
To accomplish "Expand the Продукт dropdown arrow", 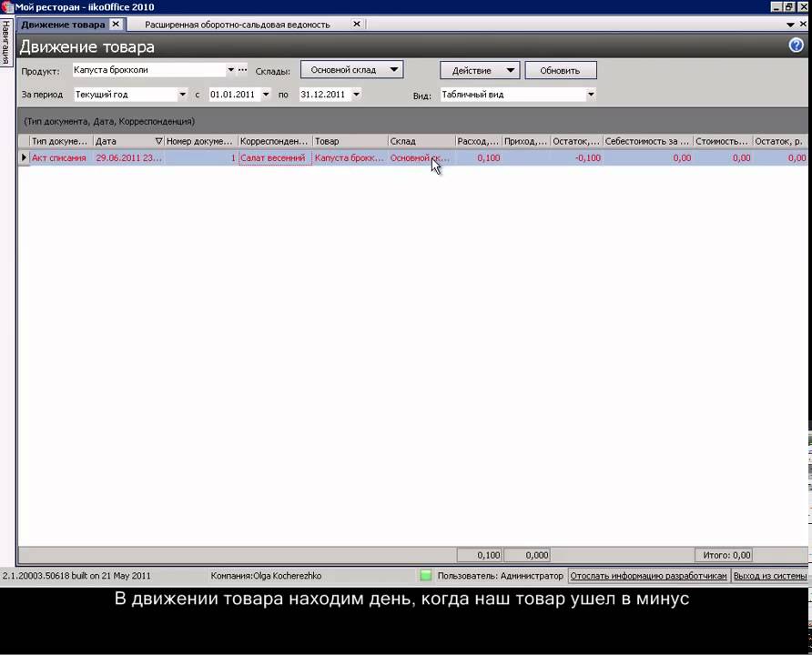I will [231, 70].
